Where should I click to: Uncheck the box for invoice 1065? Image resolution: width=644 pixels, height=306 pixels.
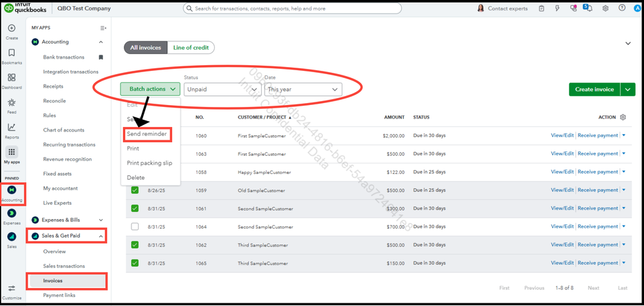135,263
